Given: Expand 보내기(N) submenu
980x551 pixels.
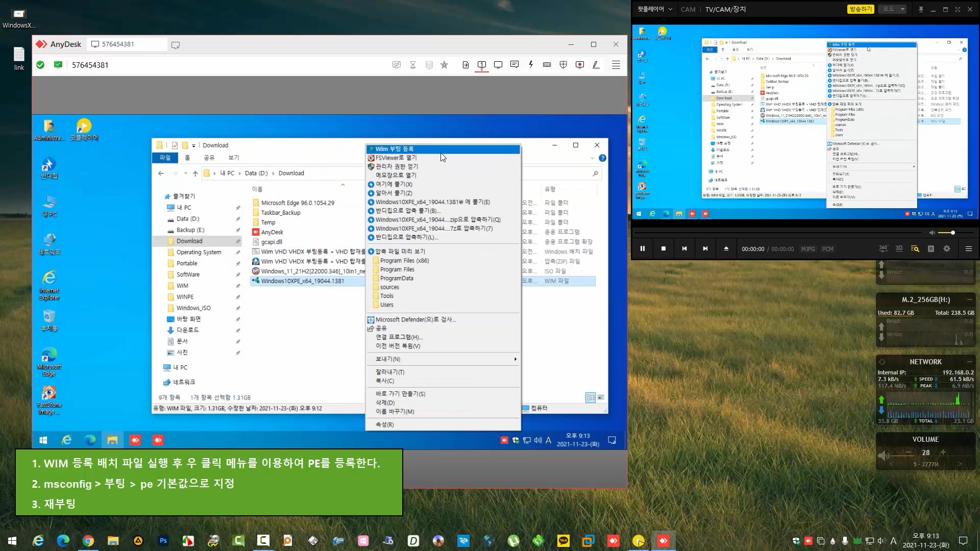Looking at the screenshot, I should tap(443, 359).
